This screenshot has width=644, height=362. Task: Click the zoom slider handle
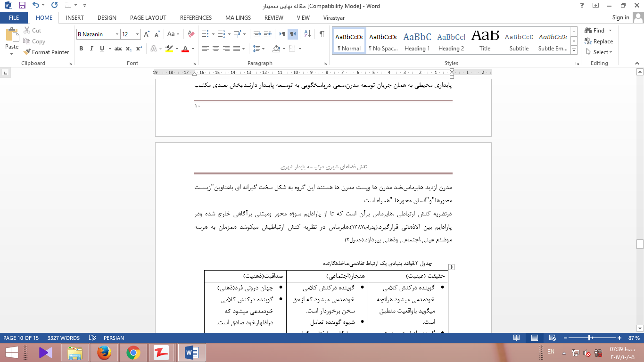(590, 338)
